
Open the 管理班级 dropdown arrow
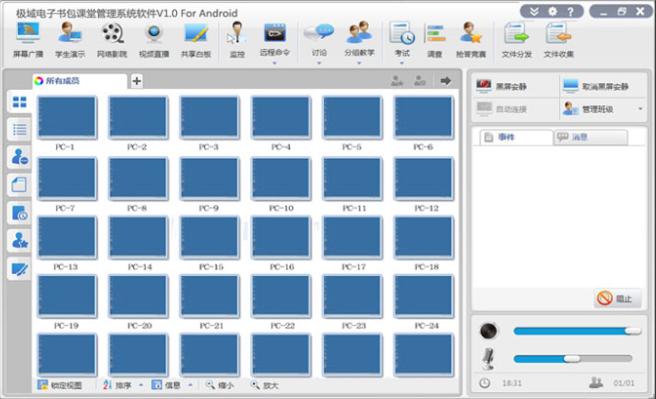[640, 109]
